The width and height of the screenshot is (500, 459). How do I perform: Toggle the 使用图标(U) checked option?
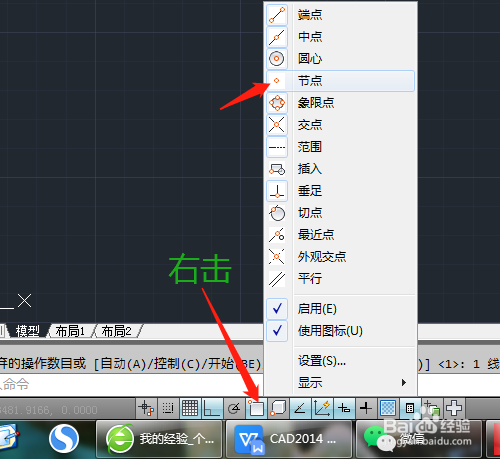340,331
